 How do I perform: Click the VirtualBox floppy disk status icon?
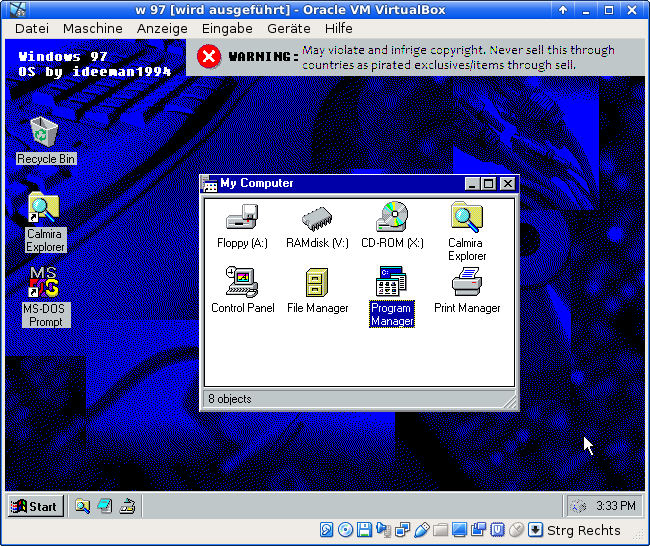point(364,530)
